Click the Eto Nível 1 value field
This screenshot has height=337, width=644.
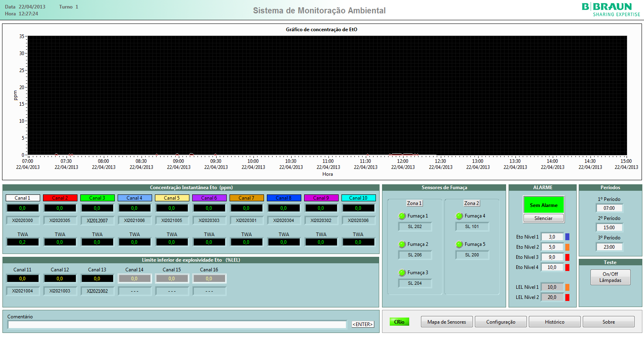click(552, 237)
